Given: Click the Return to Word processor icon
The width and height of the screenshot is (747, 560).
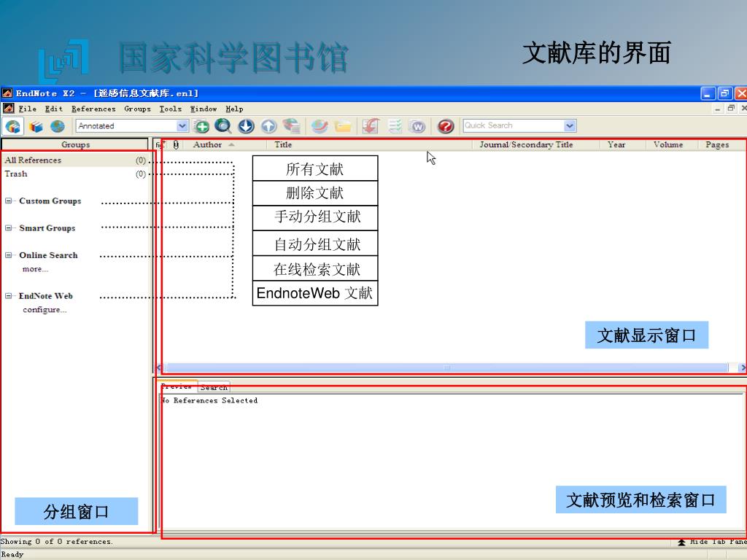Looking at the screenshot, I should 418,126.
